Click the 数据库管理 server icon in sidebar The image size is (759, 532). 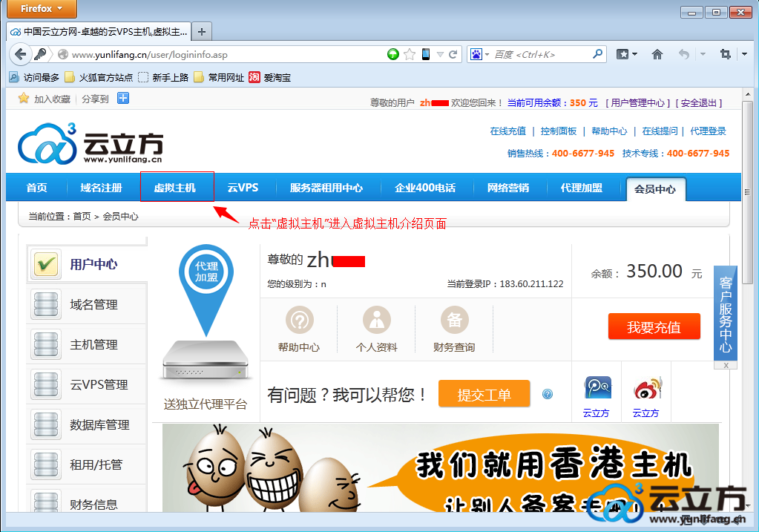(46, 424)
